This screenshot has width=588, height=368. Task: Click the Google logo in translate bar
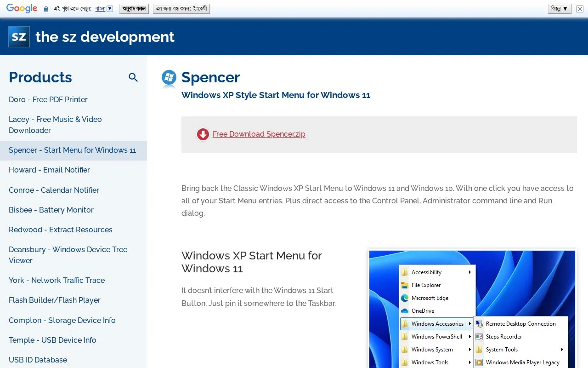click(22, 8)
